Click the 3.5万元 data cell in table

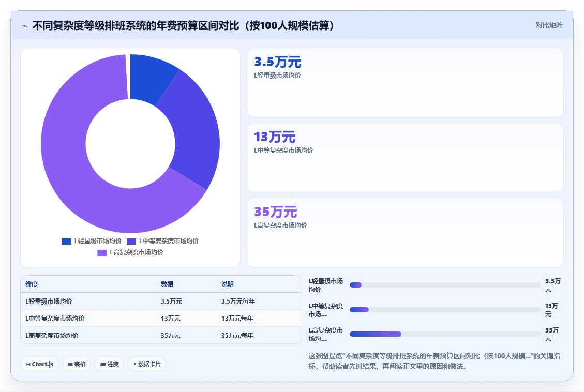[171, 301]
